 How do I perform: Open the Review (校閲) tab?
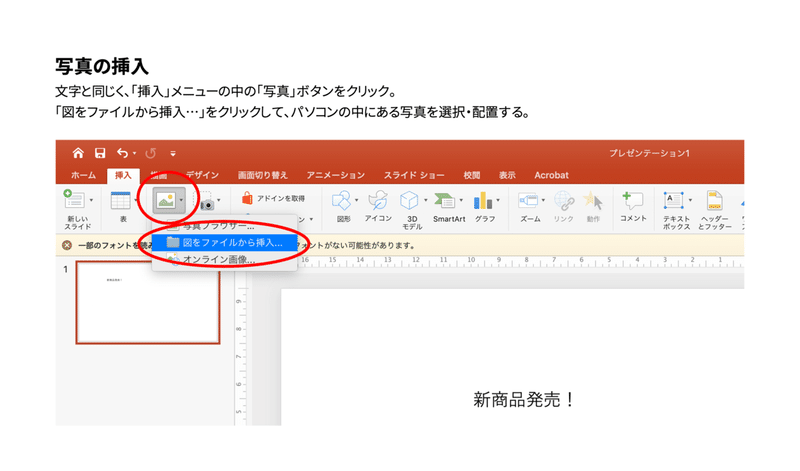click(x=471, y=175)
